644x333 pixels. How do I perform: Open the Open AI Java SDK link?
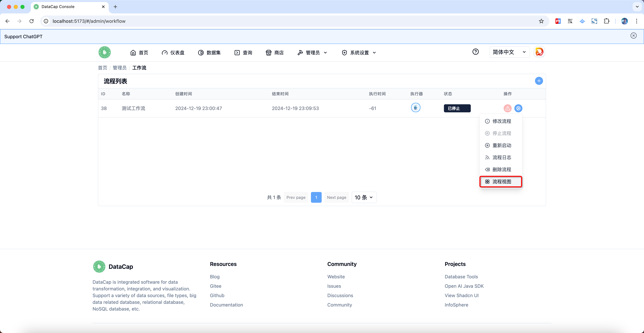[x=464, y=286]
